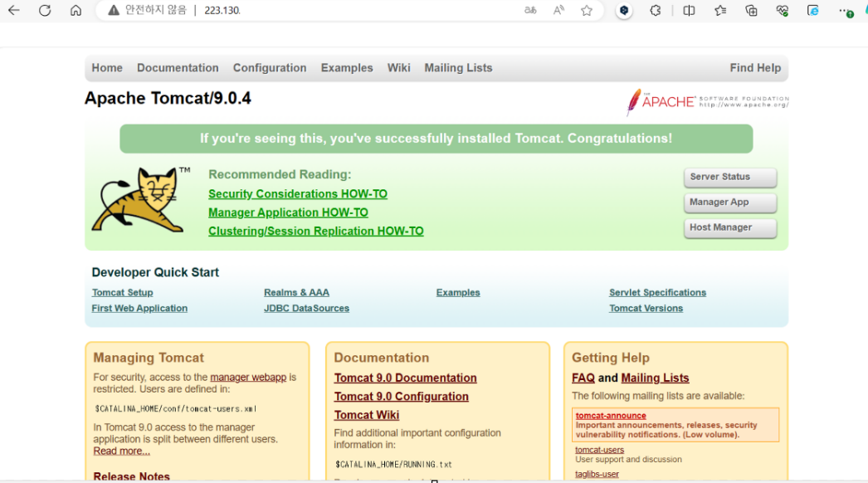Open the favorites list icon
868x483 pixels.
(720, 10)
